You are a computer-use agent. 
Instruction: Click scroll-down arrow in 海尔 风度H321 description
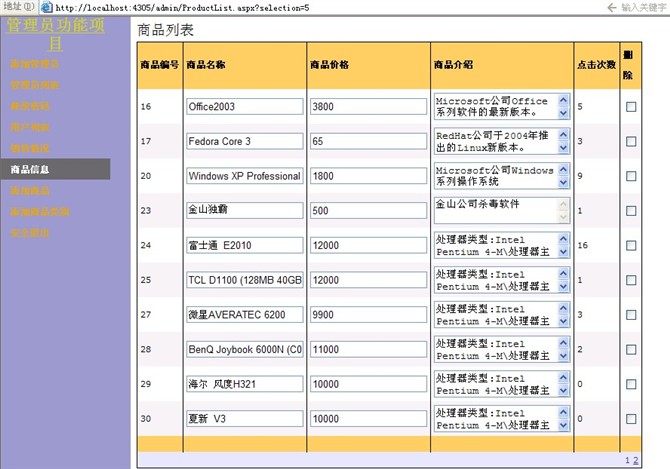click(x=564, y=390)
